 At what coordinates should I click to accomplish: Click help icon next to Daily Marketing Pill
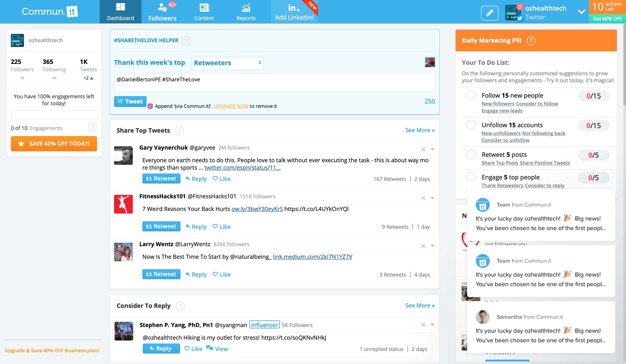tap(531, 41)
